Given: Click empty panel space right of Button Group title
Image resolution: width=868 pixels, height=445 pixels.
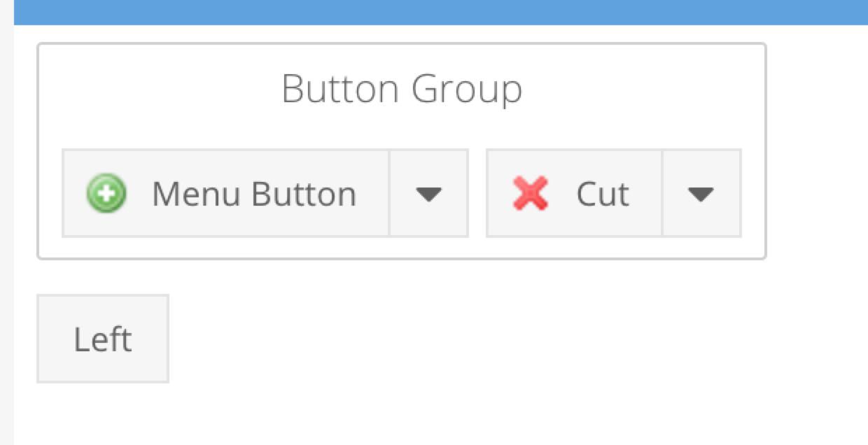Looking at the screenshot, I should click(x=644, y=90).
